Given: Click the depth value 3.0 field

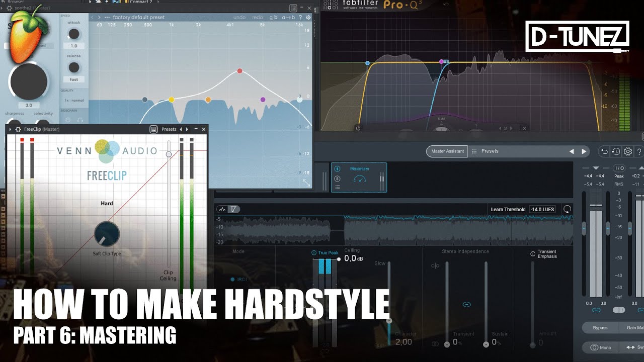Looking at the screenshot, I should 29,106.
